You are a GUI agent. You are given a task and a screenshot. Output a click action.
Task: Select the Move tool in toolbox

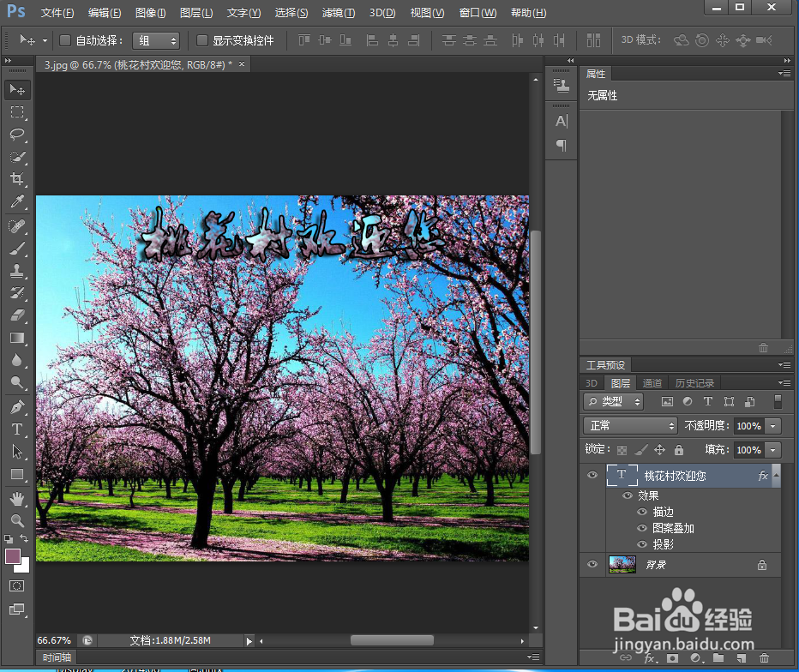coord(17,90)
